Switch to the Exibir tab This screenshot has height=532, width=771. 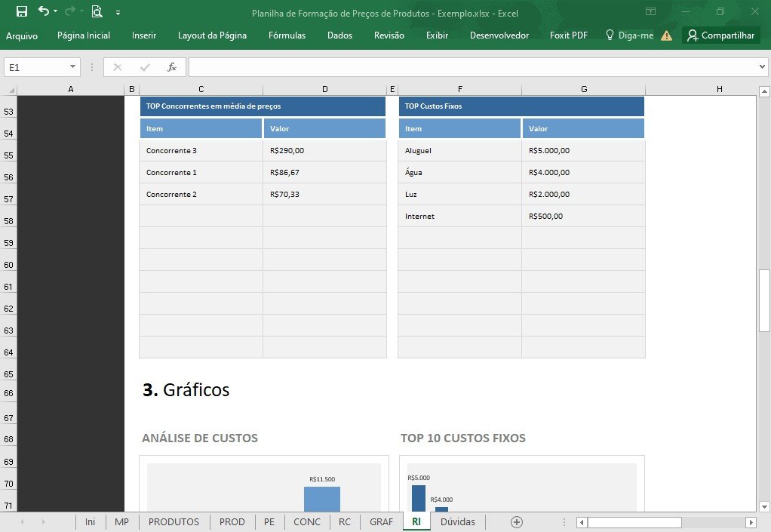pyautogui.click(x=437, y=35)
